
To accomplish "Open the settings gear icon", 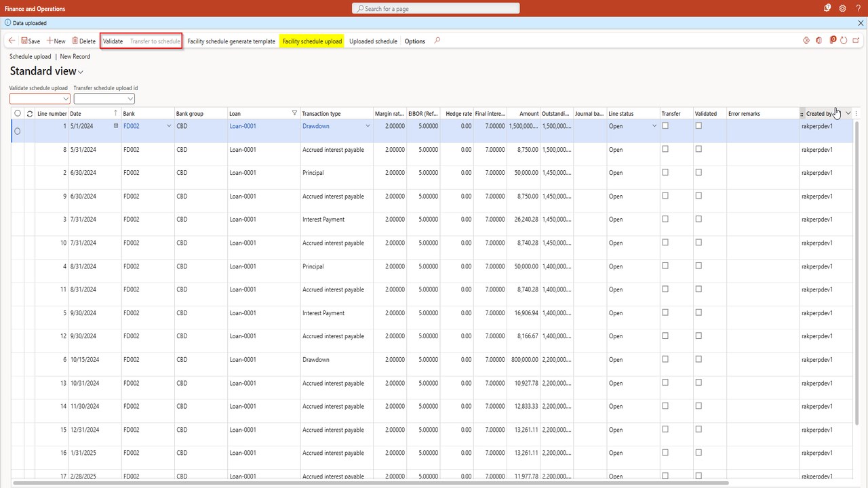I will tap(843, 8).
